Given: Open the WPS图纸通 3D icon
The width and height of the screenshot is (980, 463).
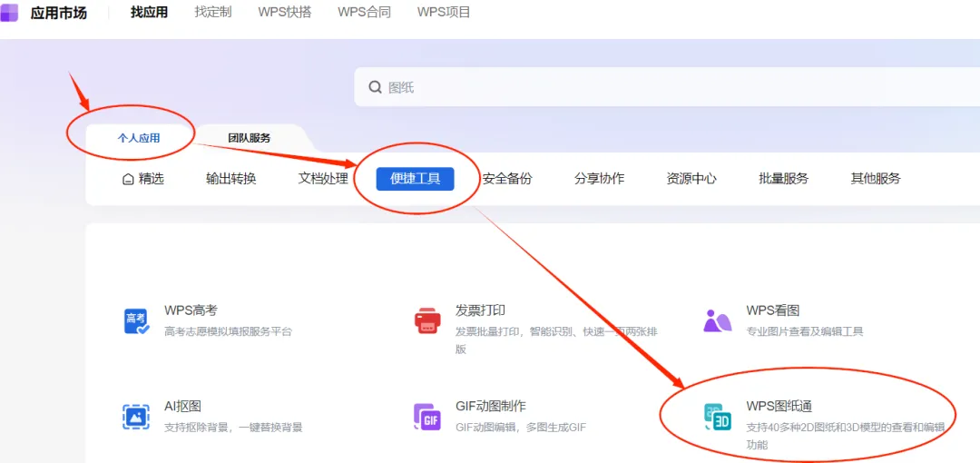Looking at the screenshot, I should click(x=718, y=417).
